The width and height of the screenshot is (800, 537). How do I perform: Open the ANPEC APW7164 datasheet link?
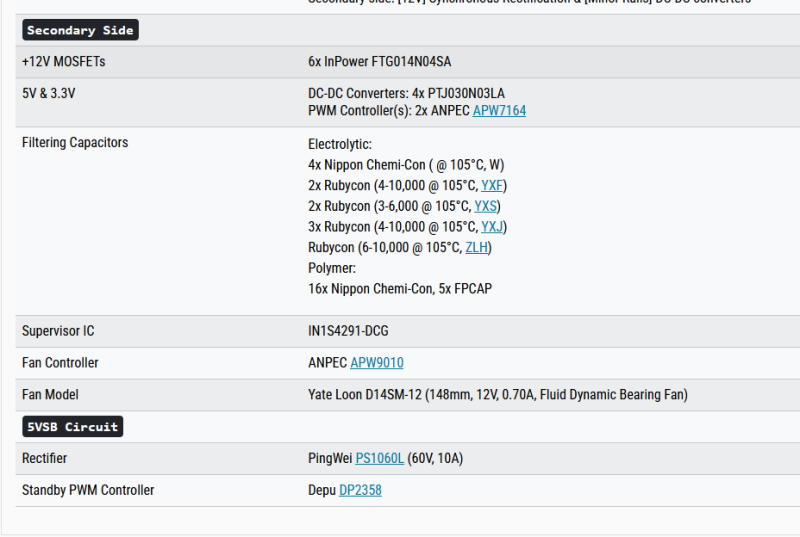499,111
